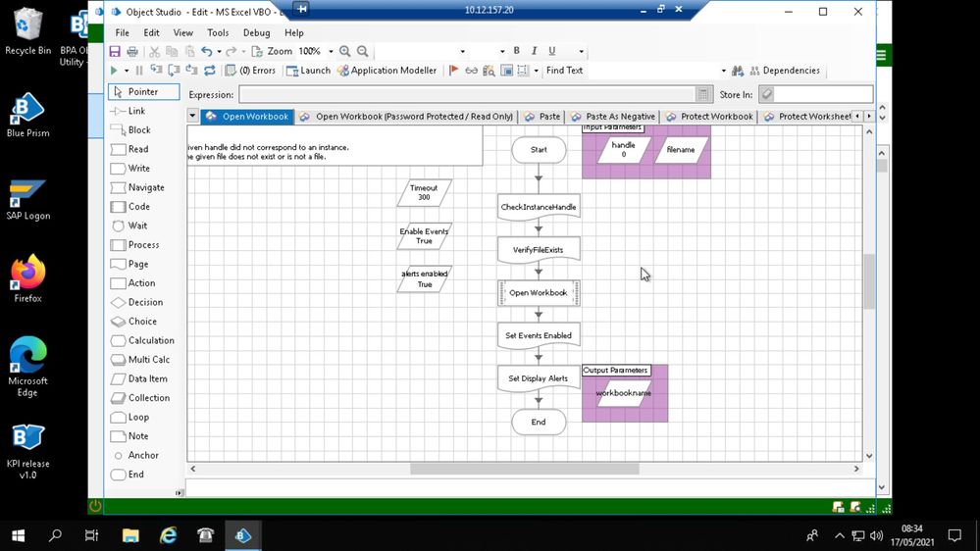Click the Save icon in toolbar
The height and width of the screenshot is (551, 980).
click(115, 51)
